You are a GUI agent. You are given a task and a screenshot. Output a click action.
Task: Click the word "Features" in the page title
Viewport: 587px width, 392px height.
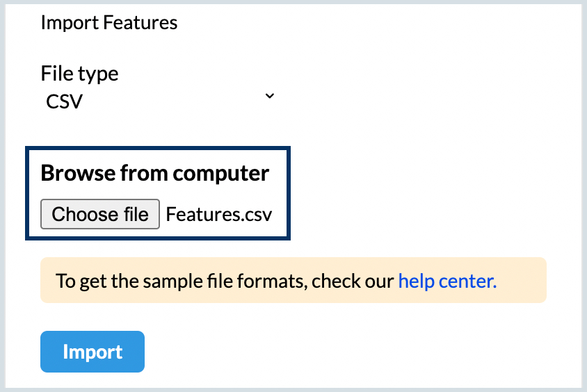tap(140, 23)
